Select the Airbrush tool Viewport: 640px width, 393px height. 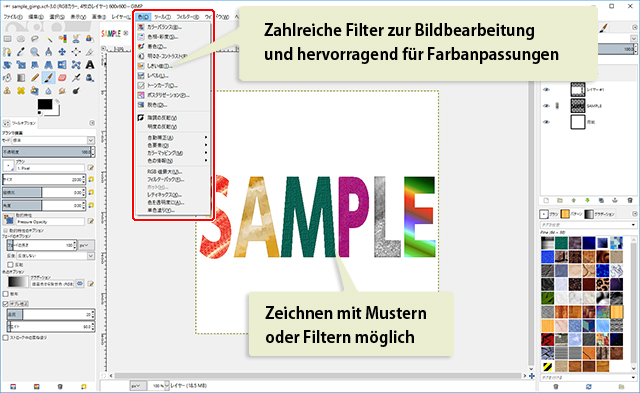coord(76,78)
